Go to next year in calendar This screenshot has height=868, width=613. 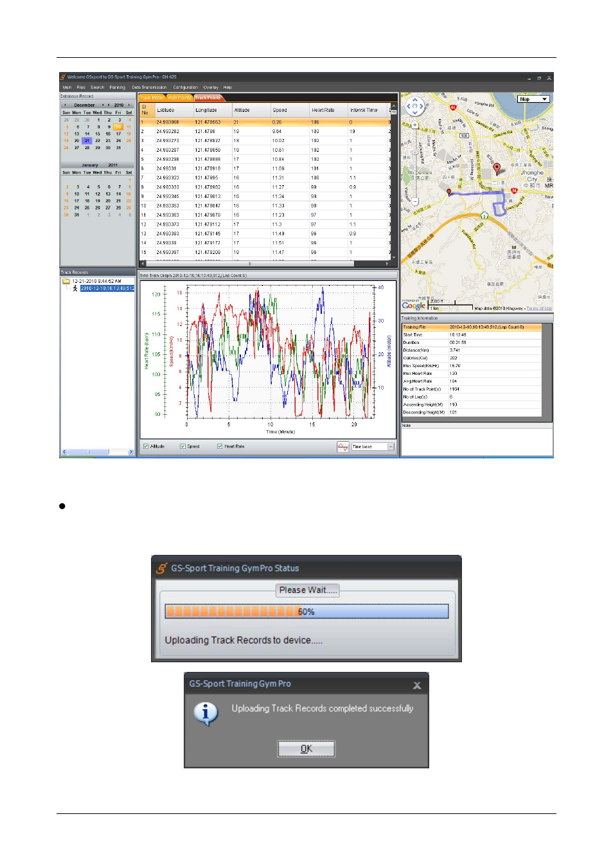(129, 105)
